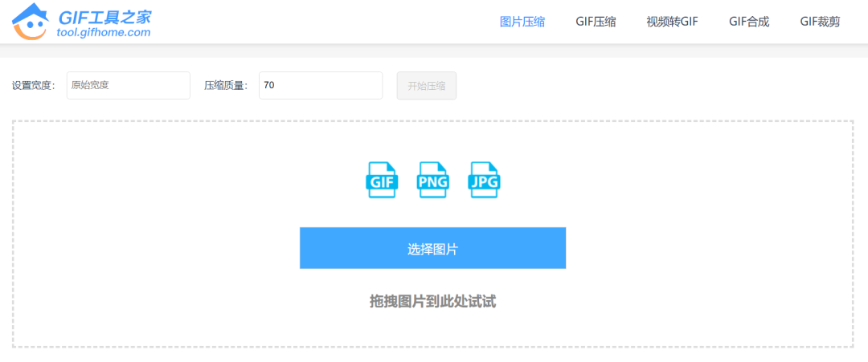Click the GIF工具之家 title text
This screenshot has width=868, height=362.
pos(104,17)
